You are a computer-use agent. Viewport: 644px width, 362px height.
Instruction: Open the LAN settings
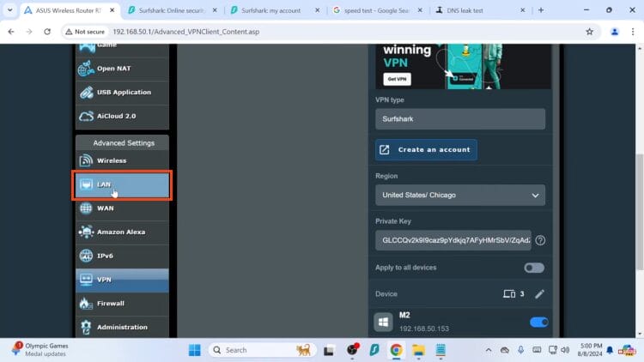[122, 184]
